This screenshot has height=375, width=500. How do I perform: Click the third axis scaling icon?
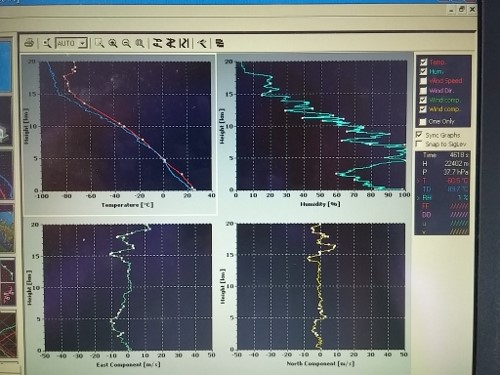coord(184,43)
